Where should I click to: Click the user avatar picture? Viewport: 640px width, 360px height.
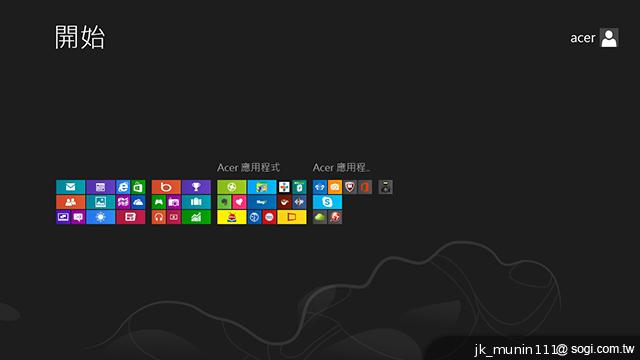(609, 38)
